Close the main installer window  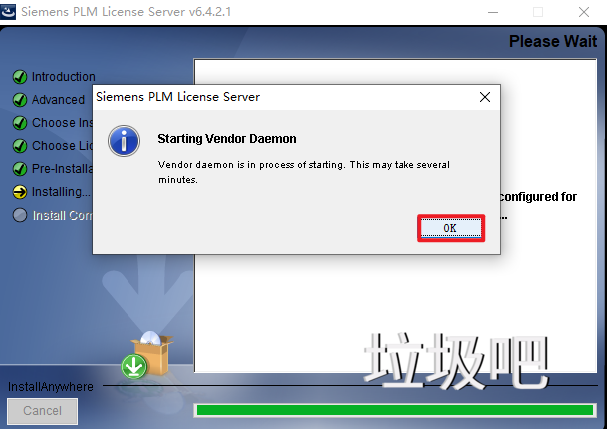(x=584, y=12)
